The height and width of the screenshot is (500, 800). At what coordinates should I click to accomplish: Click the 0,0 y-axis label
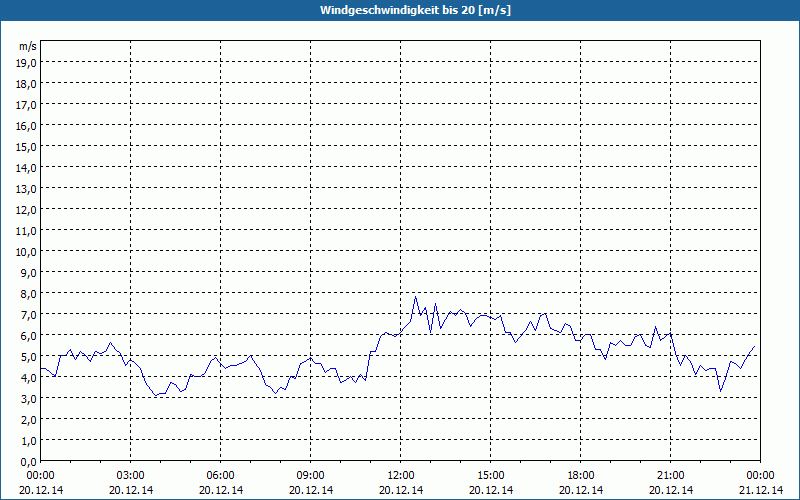pyautogui.click(x=29, y=461)
